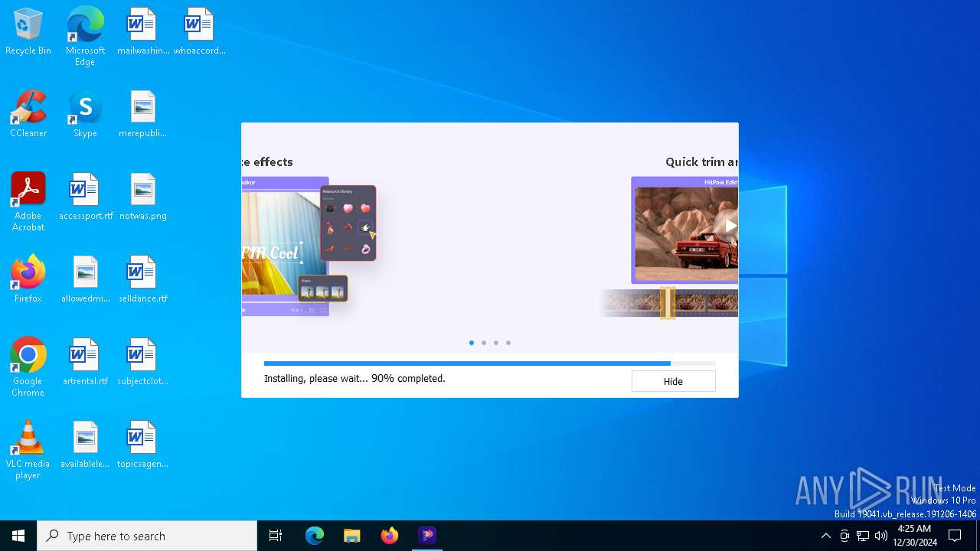Click the installation progress bar
The image size is (980, 551).
[x=489, y=364]
